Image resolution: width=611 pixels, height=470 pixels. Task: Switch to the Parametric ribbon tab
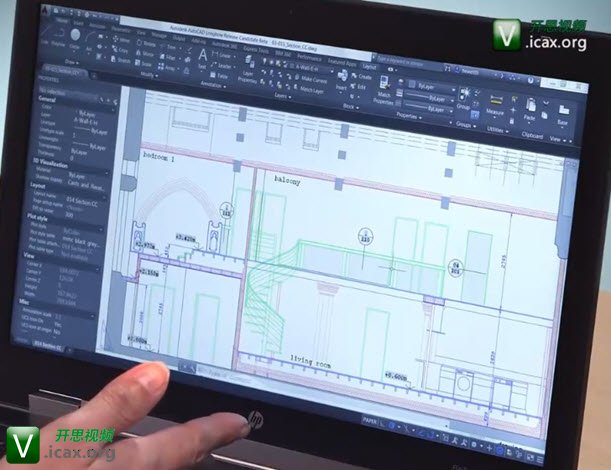pyautogui.click(x=121, y=29)
